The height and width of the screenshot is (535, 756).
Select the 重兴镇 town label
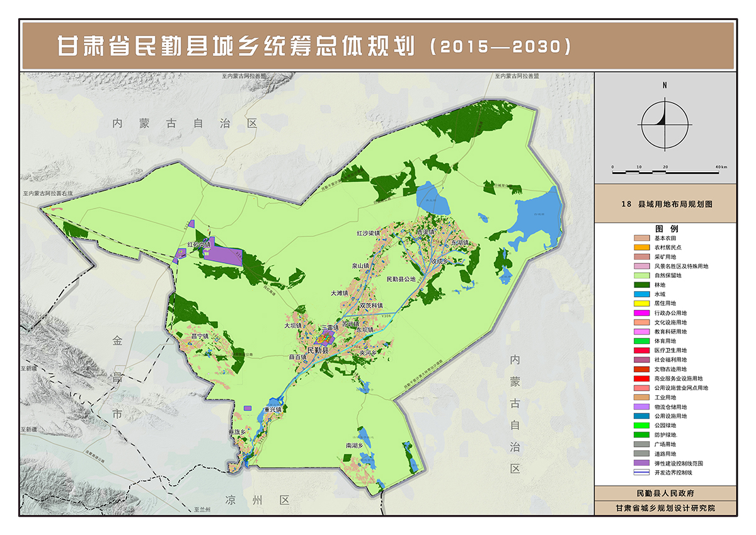pyautogui.click(x=274, y=410)
